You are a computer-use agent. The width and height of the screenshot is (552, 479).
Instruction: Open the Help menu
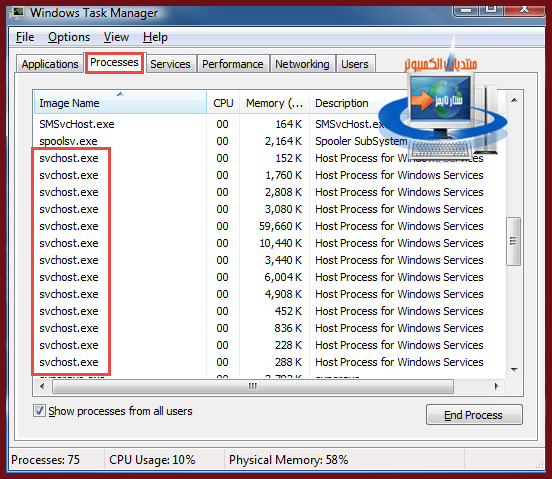[x=155, y=37]
